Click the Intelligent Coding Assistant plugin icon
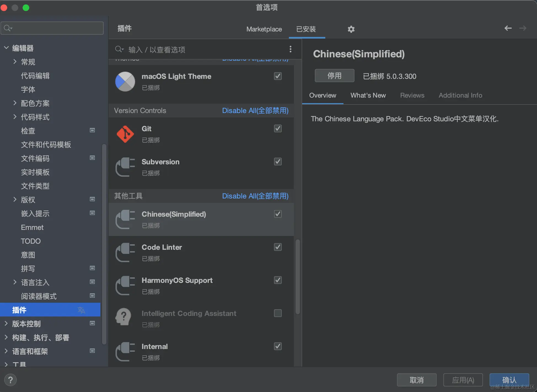Image resolution: width=537 pixels, height=392 pixels. (124, 317)
